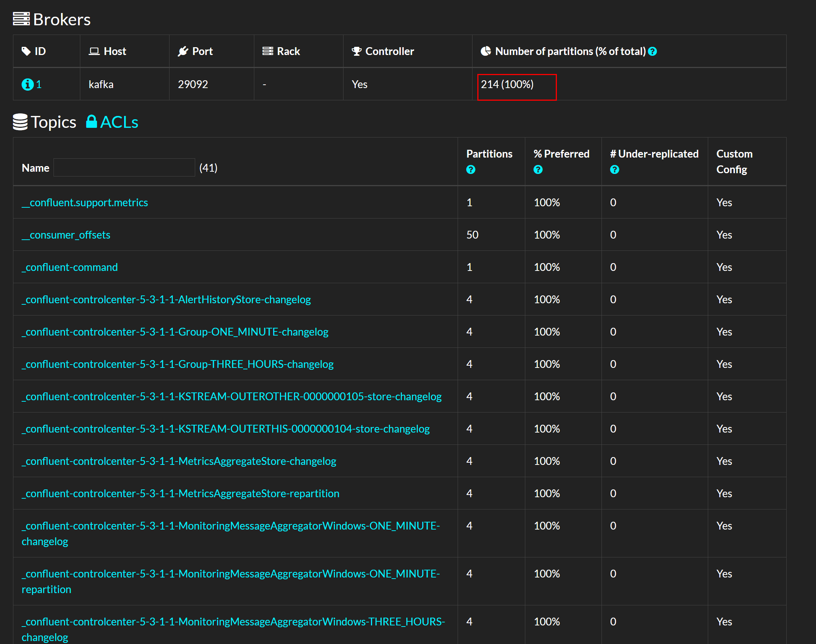Click help icon under Partitions column header
The image size is (816, 644).
click(470, 170)
